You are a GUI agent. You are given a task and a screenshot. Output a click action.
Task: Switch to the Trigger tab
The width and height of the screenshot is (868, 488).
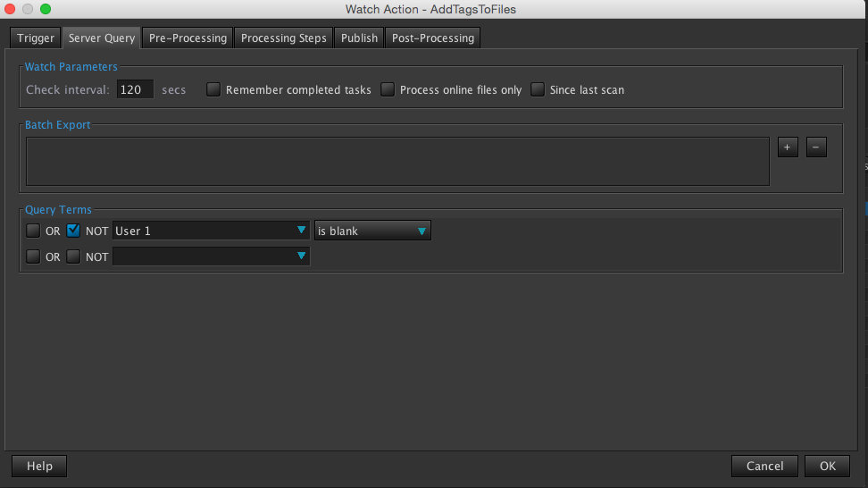[36, 38]
